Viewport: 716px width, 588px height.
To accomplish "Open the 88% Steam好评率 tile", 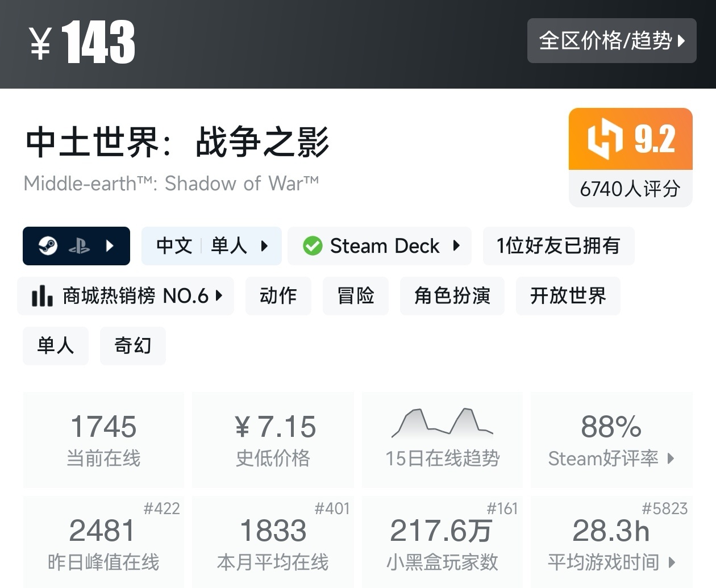I will pyautogui.click(x=611, y=440).
